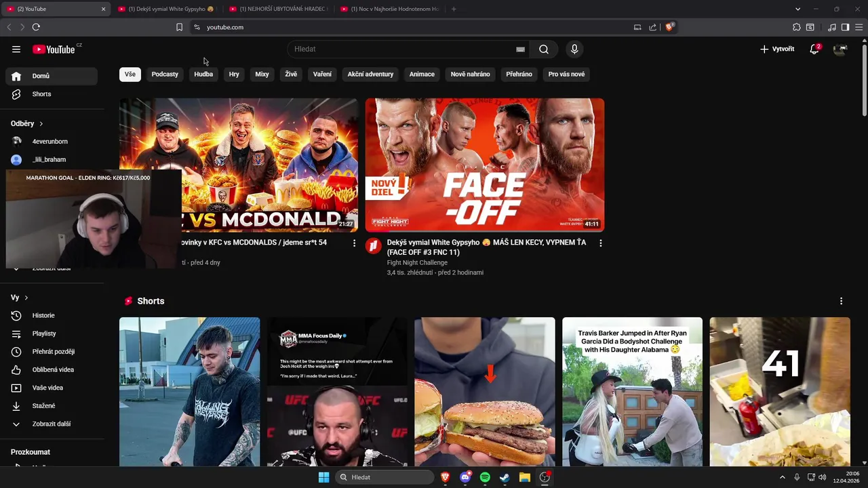Open Shorts section options menu
The image size is (868, 488).
(841, 301)
